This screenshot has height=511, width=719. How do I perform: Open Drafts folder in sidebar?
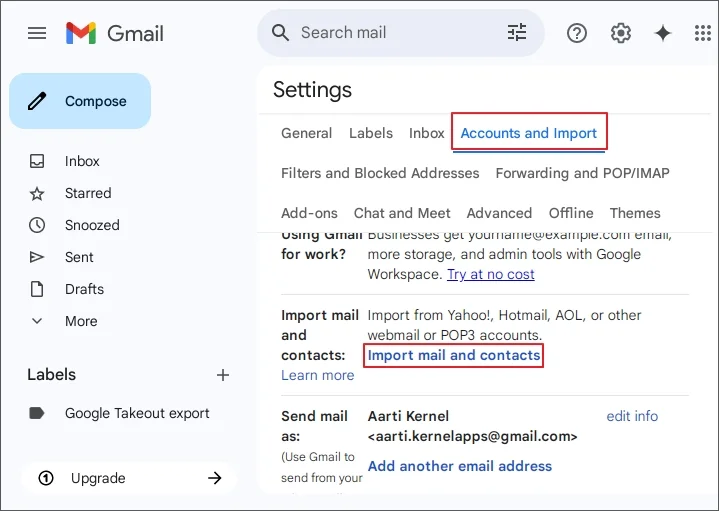[x=84, y=289]
